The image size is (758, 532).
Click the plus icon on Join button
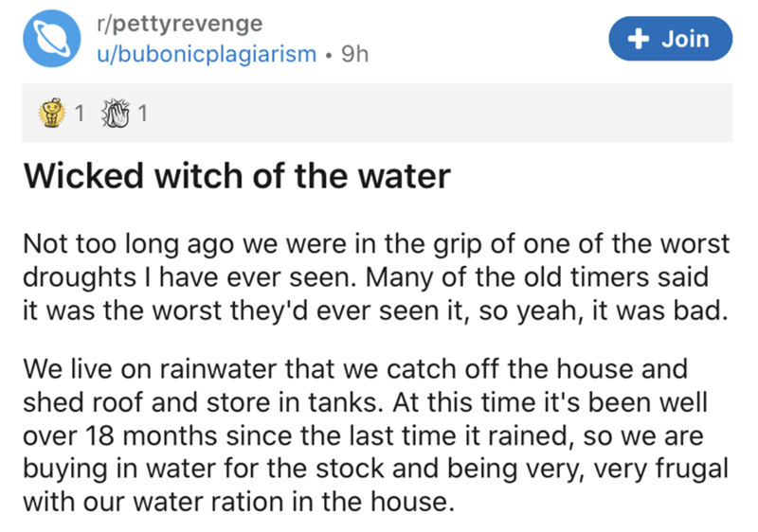[639, 39]
